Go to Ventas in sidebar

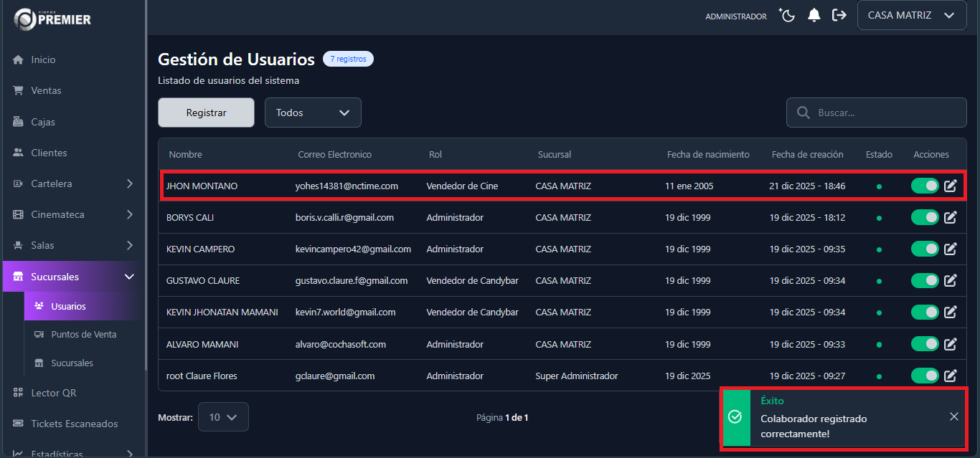[x=46, y=90]
